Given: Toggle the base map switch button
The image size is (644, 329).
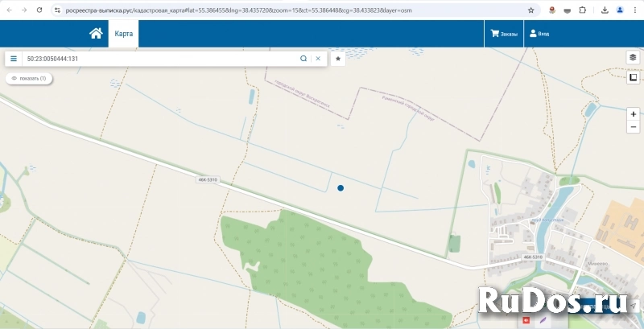Looking at the screenshot, I should 634,77.
